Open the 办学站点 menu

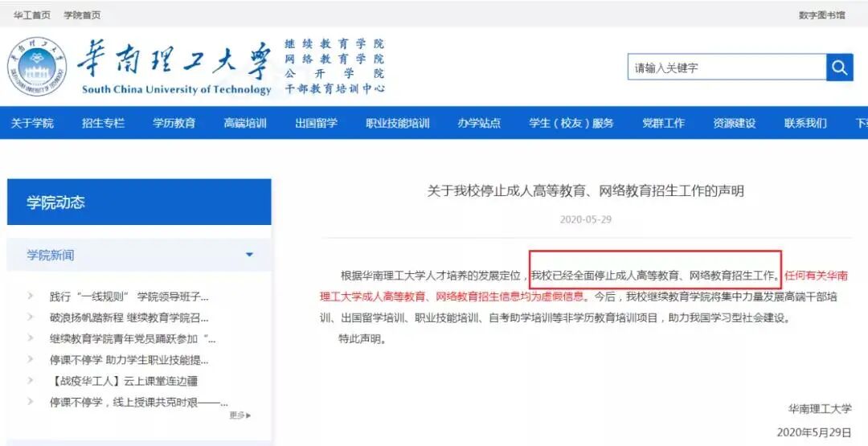point(479,123)
